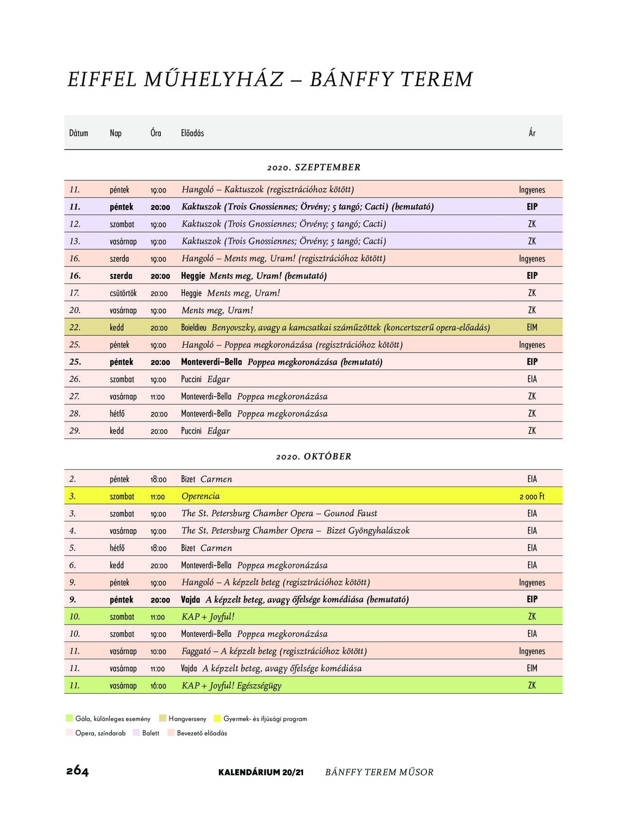Click the 2020. SZEPTEMBER section heading
Viewport: 644px width, 814px height.
pos(314,167)
